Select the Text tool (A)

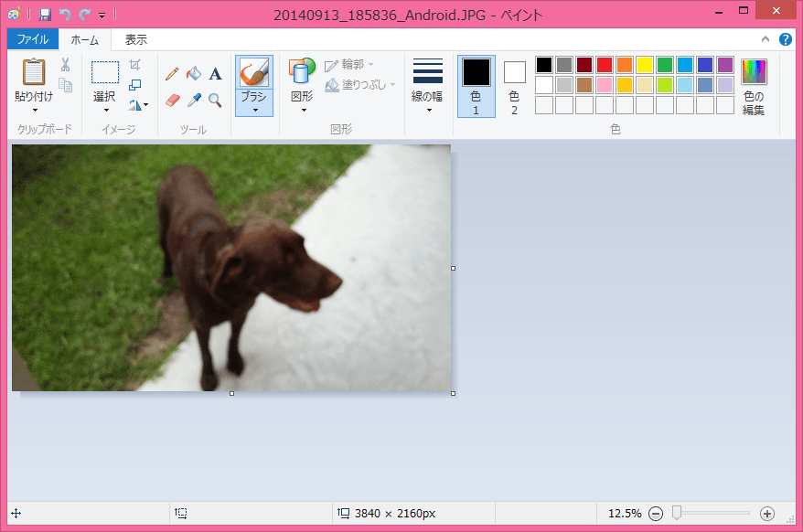216,74
